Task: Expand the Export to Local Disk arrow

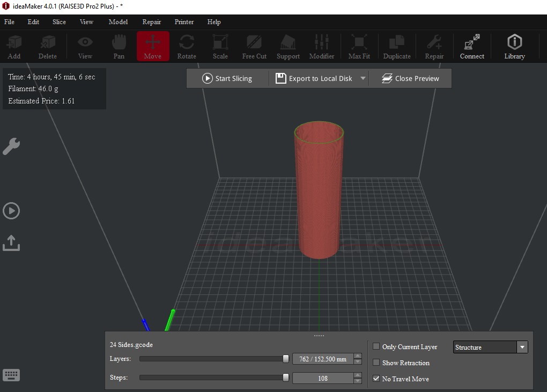Action: tap(363, 78)
